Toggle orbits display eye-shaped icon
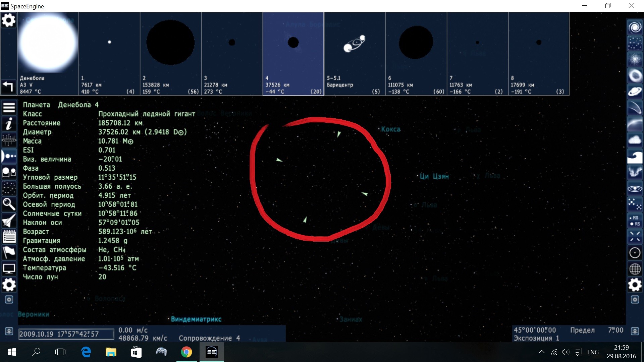 pyautogui.click(x=635, y=188)
